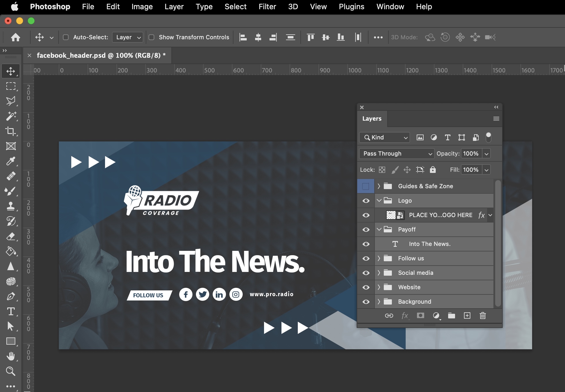This screenshot has height=392, width=565.
Task: Open the Filter menu
Action: click(x=267, y=7)
